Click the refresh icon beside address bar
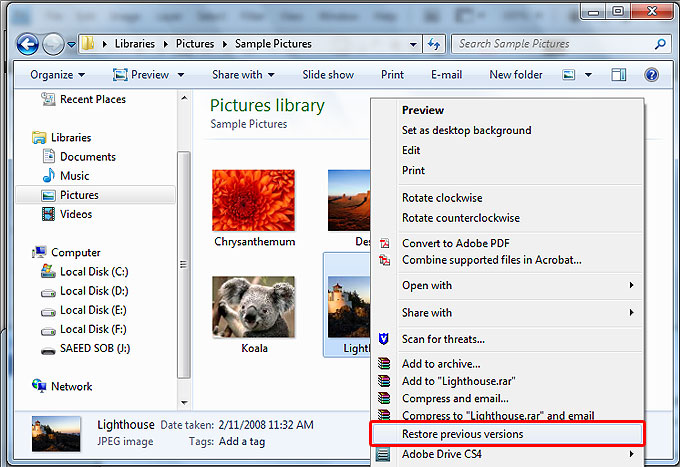 coord(434,44)
